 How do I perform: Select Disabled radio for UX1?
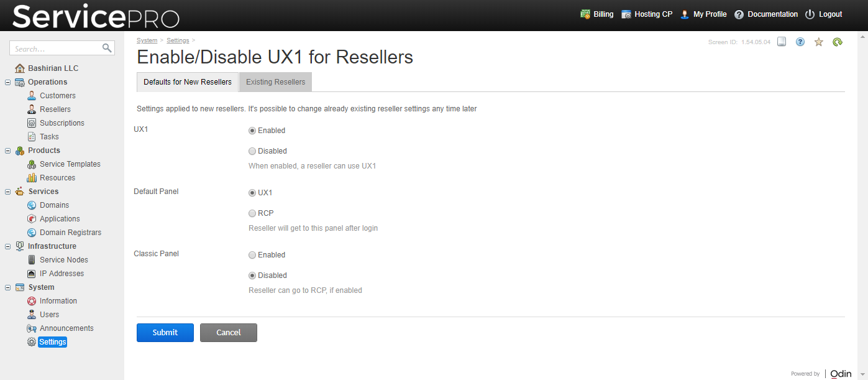(252, 151)
